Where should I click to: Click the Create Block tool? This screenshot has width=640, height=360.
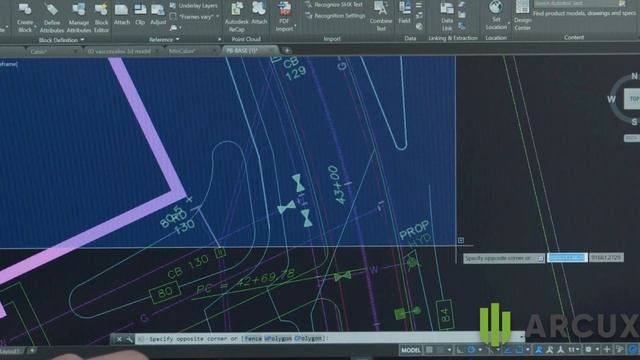25,18
